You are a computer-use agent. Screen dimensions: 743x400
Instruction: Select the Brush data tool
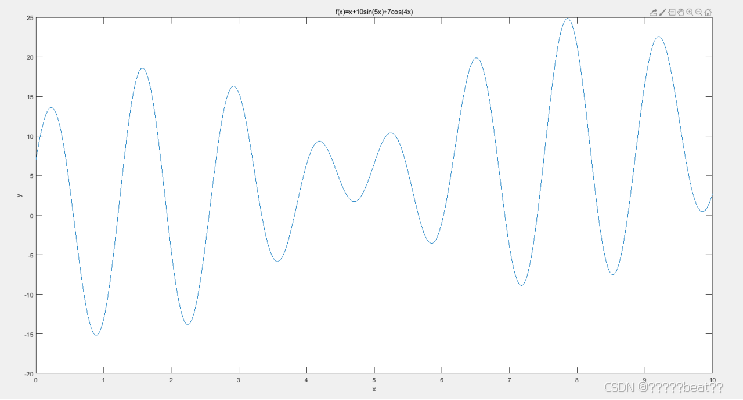[662, 12]
